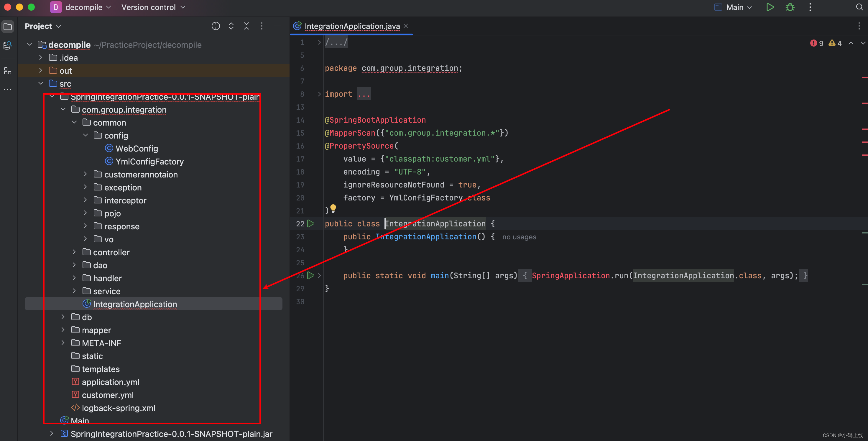Click the Run button in the toolbar

click(770, 7)
